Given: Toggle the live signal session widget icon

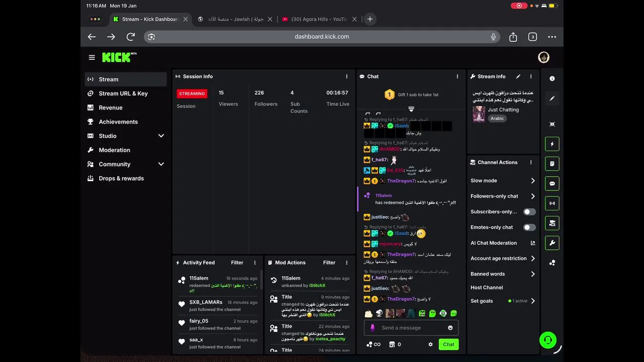Looking at the screenshot, I should (552, 204).
